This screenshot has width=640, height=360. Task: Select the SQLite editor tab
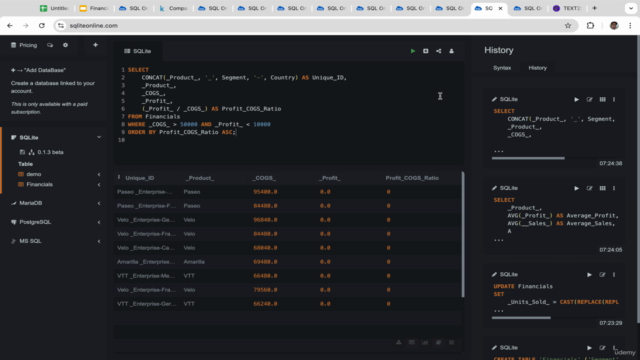click(138, 51)
